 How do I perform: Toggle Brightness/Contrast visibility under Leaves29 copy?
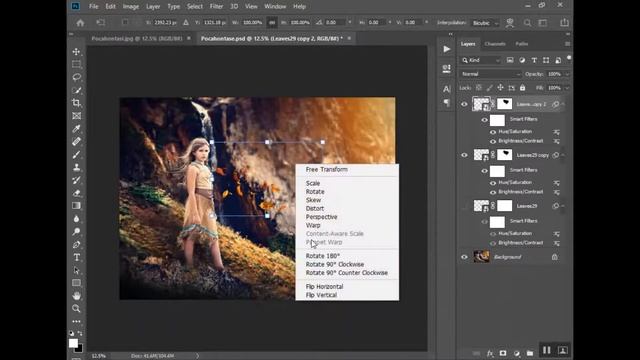click(x=493, y=192)
